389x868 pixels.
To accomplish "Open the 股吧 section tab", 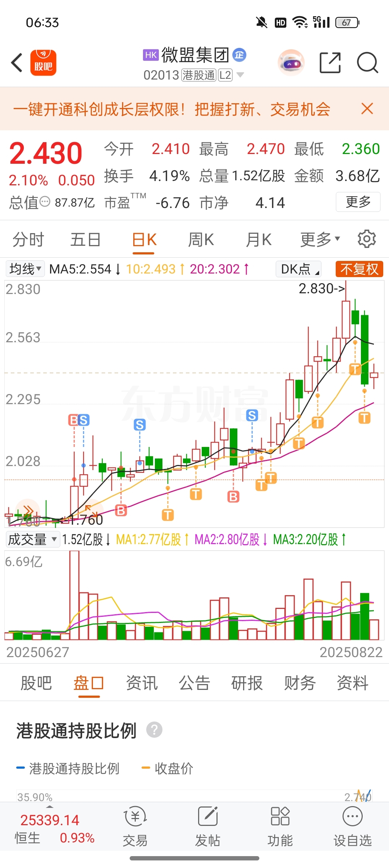I will 36,683.
